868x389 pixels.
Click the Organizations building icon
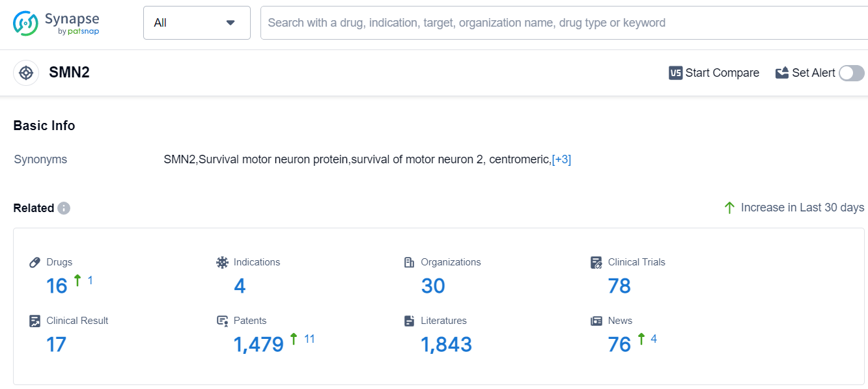(410, 262)
